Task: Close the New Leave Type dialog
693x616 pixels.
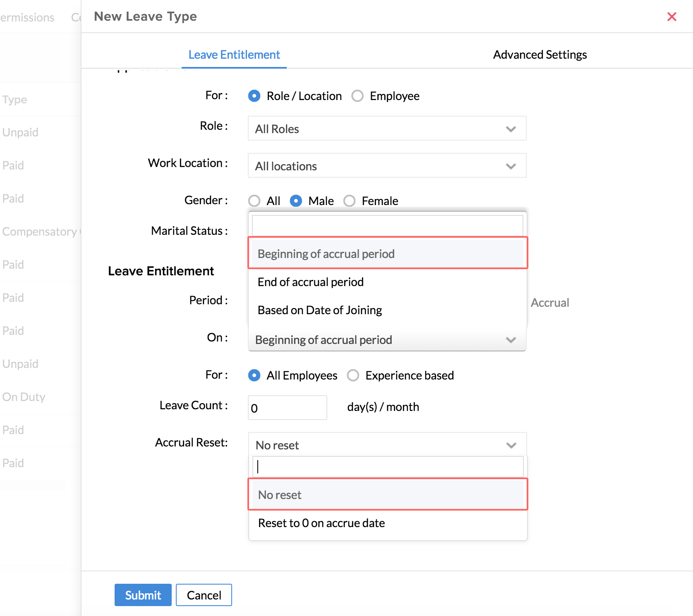Action: 671,17
